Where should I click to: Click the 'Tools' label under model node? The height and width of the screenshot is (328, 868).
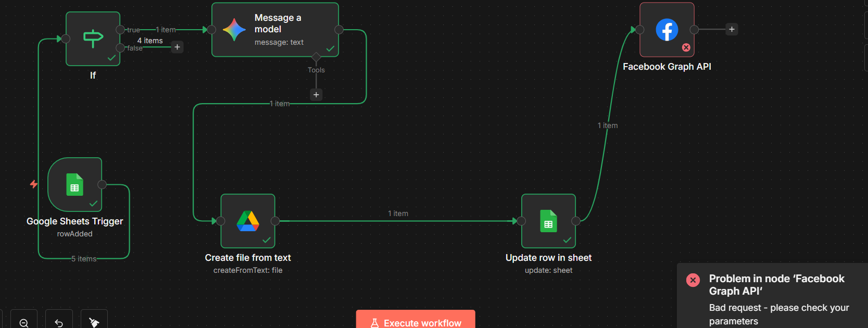coord(316,70)
